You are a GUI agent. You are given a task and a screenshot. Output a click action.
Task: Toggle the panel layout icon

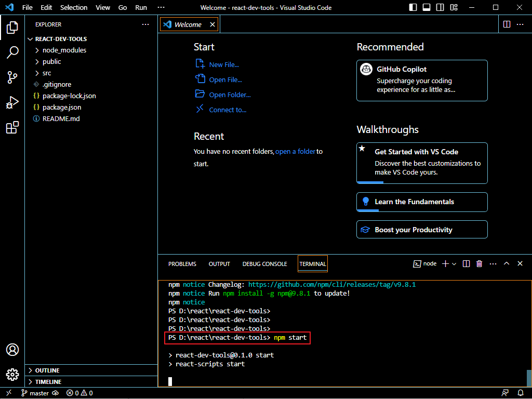[x=427, y=7]
